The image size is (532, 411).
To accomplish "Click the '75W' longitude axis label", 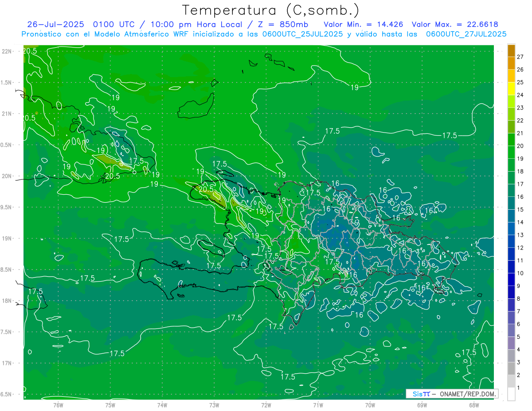I will point(110,406).
